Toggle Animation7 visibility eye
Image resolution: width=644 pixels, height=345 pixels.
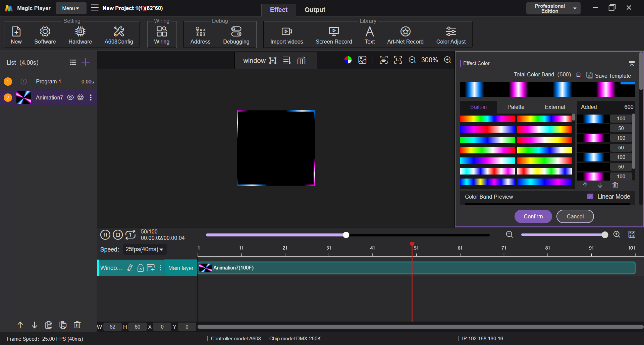[70, 97]
